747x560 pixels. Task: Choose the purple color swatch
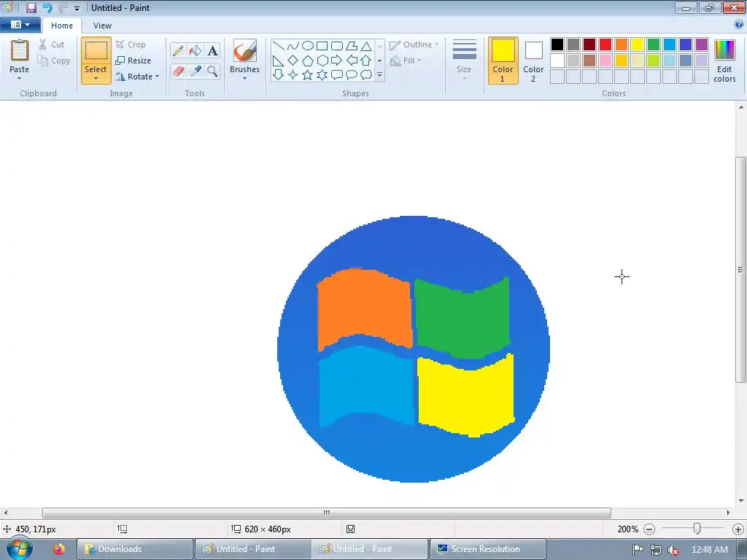pyautogui.click(x=702, y=44)
